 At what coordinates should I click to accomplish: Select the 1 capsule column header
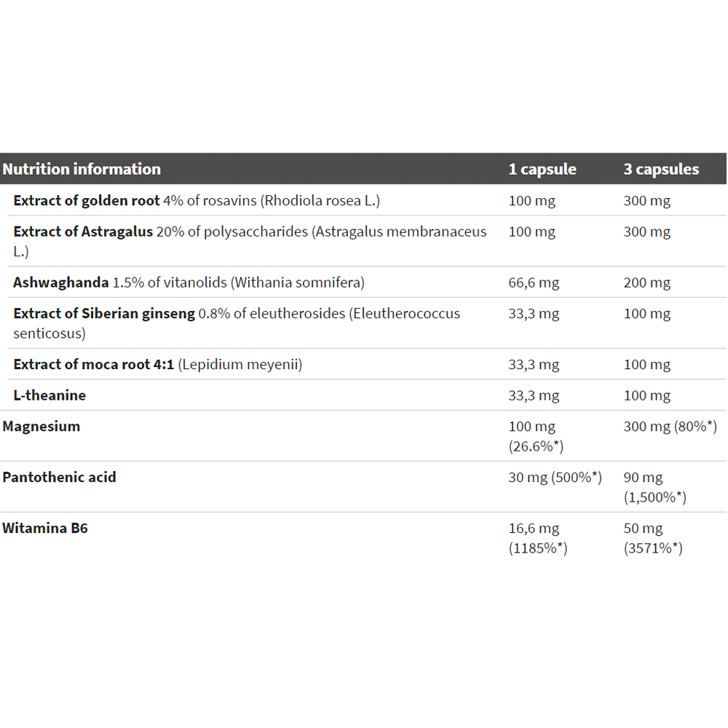[x=542, y=169]
